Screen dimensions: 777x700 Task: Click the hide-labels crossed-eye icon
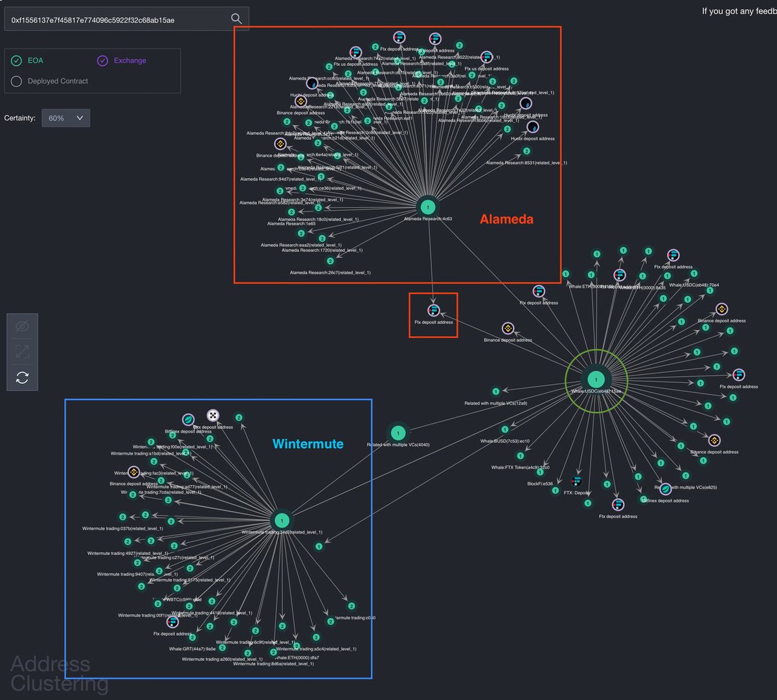tap(22, 326)
